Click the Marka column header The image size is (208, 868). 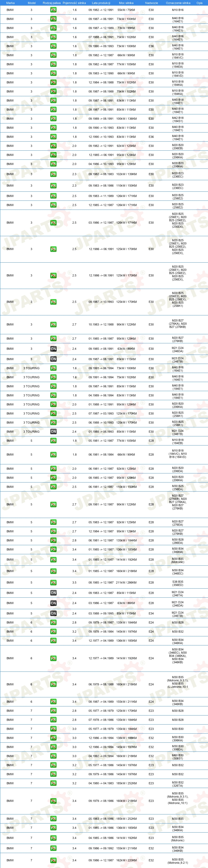pos(10,3)
